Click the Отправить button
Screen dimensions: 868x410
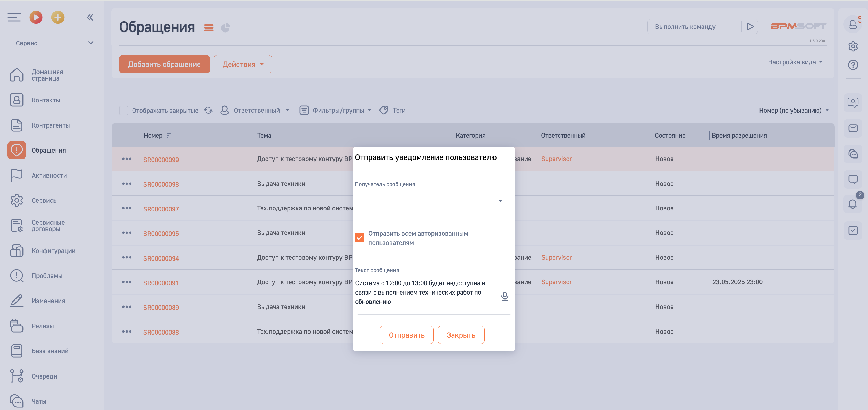coord(406,335)
